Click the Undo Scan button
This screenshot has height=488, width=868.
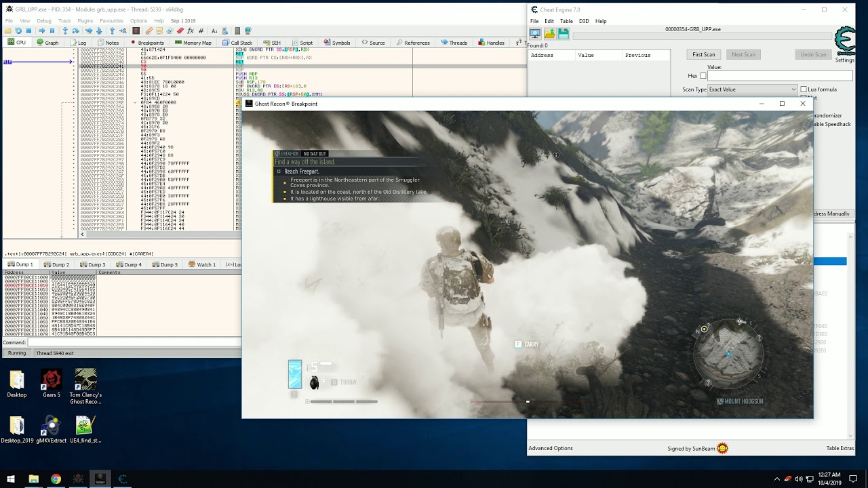coord(813,54)
